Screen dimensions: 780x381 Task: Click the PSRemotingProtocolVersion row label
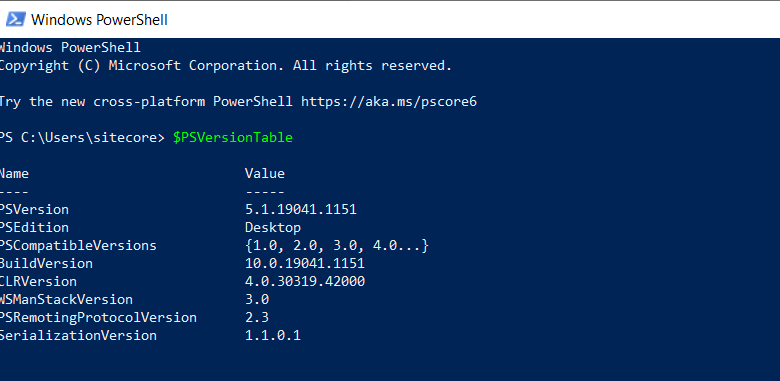pyautogui.click(x=98, y=317)
